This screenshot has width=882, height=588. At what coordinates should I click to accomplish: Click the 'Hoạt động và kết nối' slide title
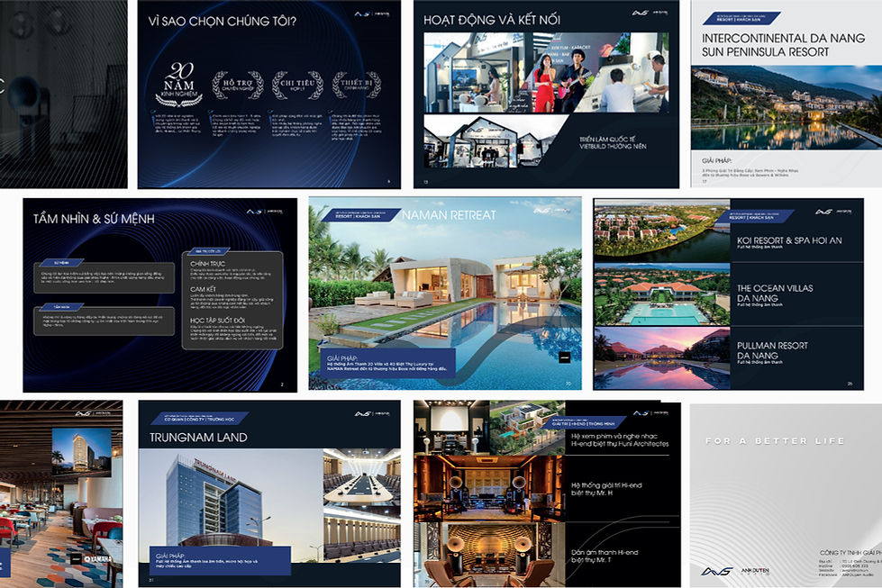pos(492,20)
